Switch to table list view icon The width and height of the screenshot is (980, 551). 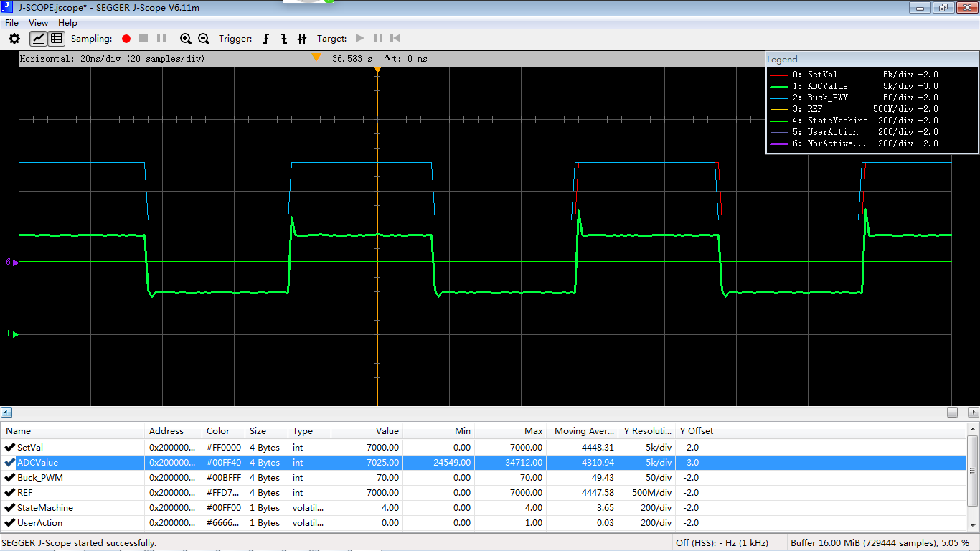(x=57, y=39)
